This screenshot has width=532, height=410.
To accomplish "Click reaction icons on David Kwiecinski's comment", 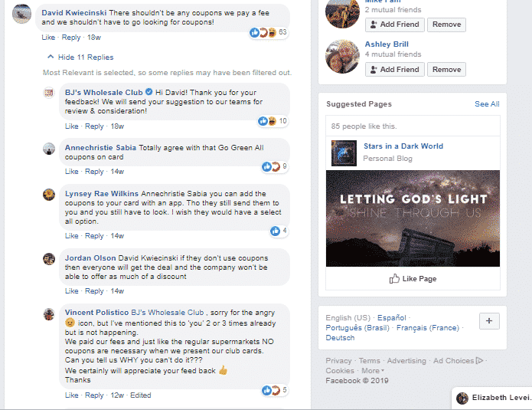I will (263, 32).
